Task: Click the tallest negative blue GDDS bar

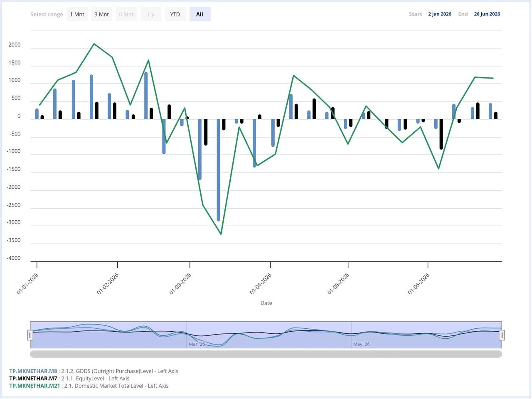Action: 219,170
